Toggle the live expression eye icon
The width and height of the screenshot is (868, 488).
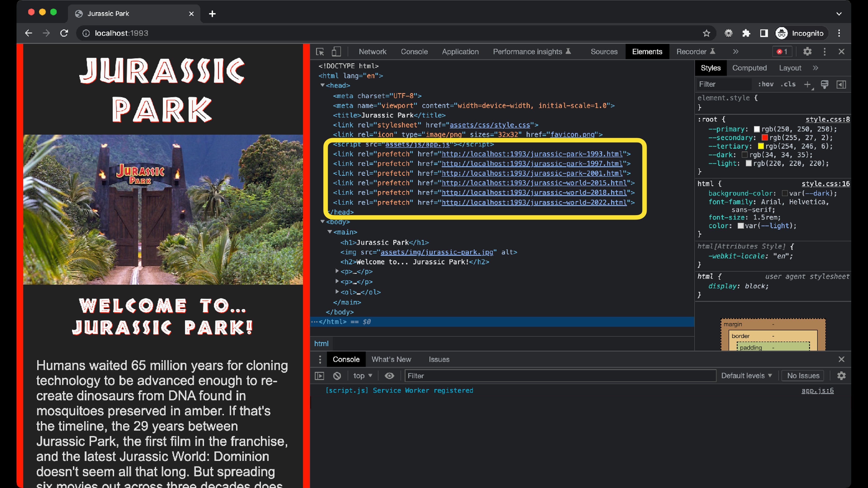pyautogui.click(x=389, y=375)
